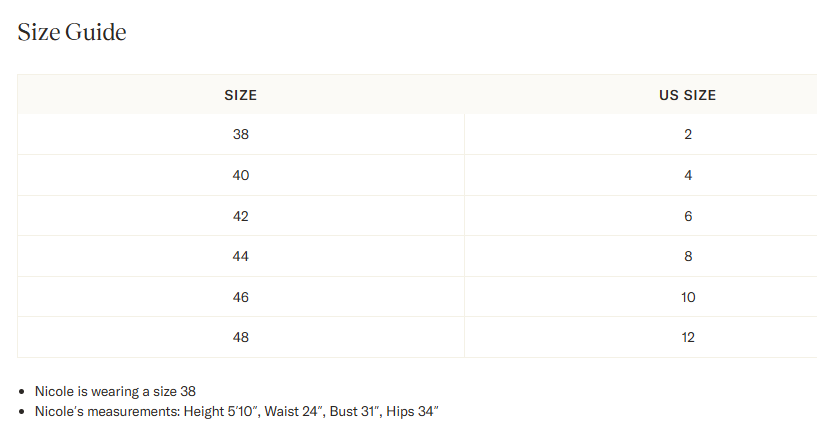Click the Size Guide heading
817x434 pixels.
click(x=72, y=32)
